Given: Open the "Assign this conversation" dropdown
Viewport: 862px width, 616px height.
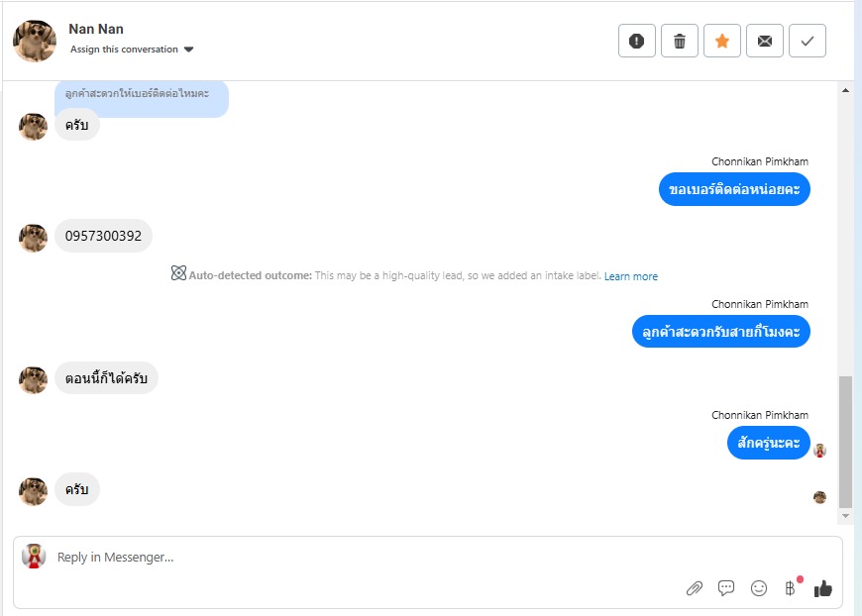Looking at the screenshot, I should [x=132, y=50].
